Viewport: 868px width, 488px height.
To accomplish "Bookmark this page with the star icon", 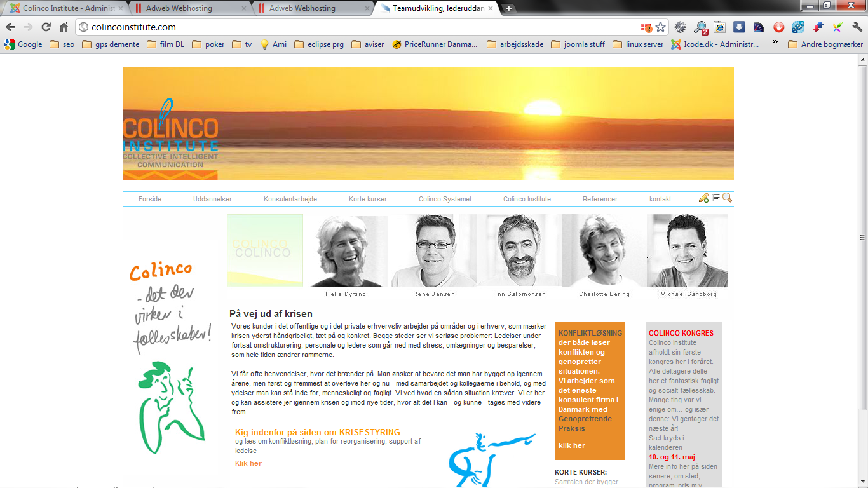I will (661, 27).
